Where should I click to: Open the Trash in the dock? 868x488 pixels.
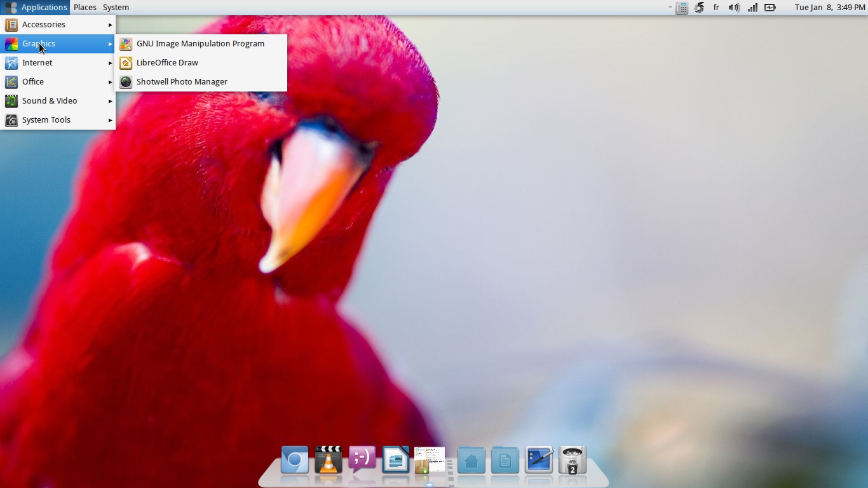tap(573, 460)
